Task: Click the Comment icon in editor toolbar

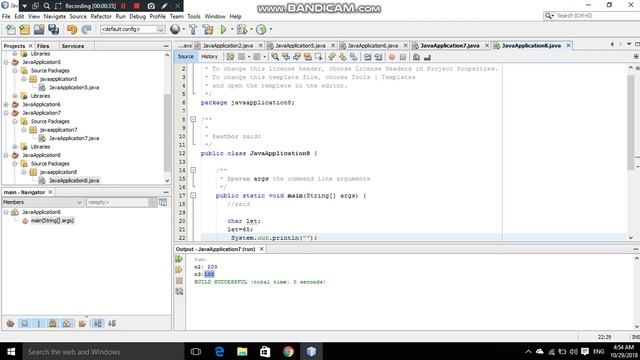Action: (x=416, y=57)
